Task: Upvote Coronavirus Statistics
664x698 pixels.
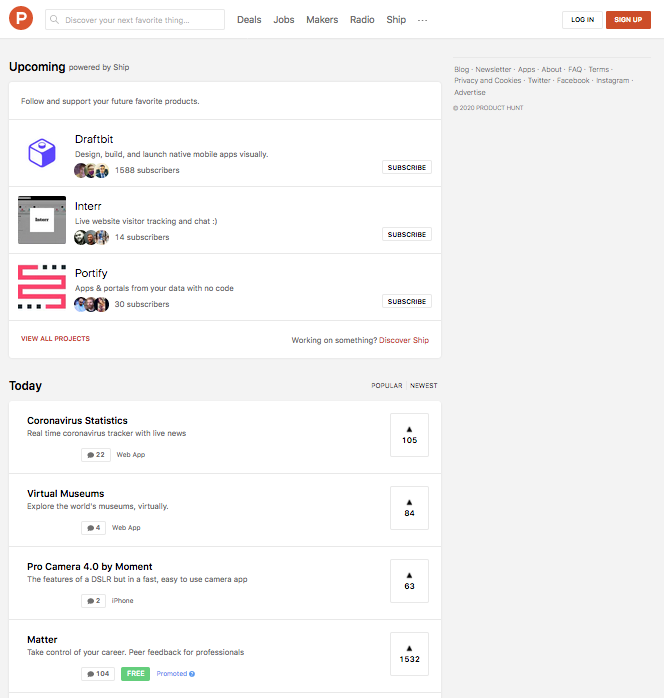Action: point(409,435)
